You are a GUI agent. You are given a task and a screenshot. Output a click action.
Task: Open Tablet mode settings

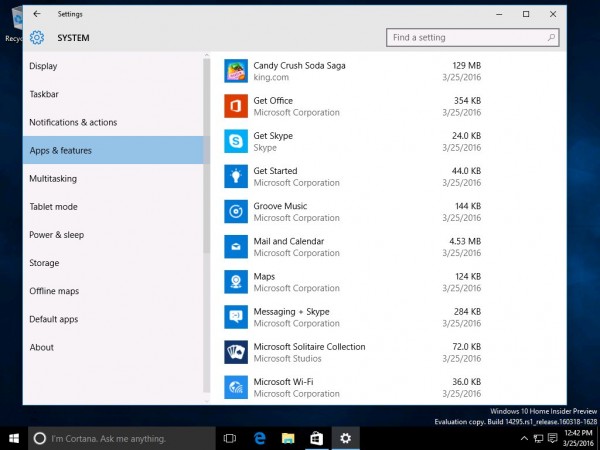click(x=113, y=207)
